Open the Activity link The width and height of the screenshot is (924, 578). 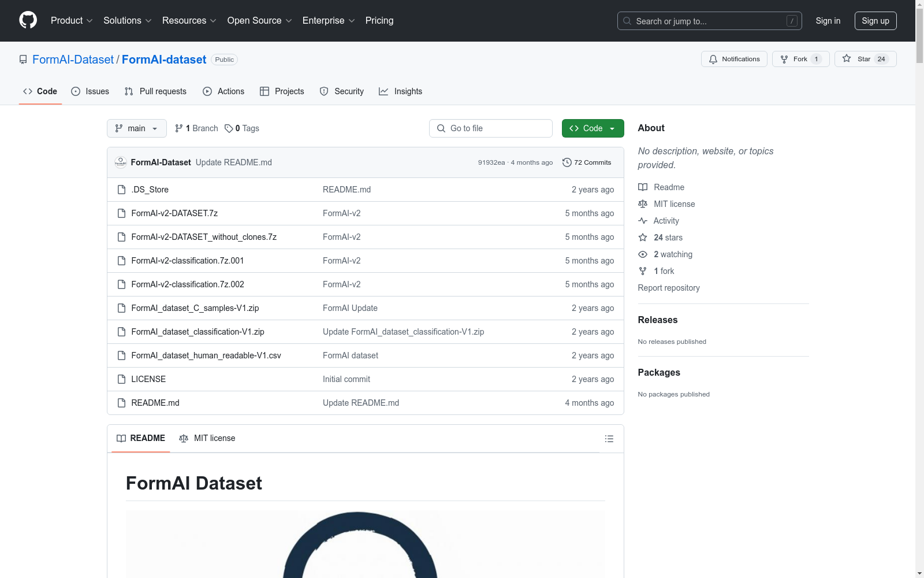tap(658, 221)
